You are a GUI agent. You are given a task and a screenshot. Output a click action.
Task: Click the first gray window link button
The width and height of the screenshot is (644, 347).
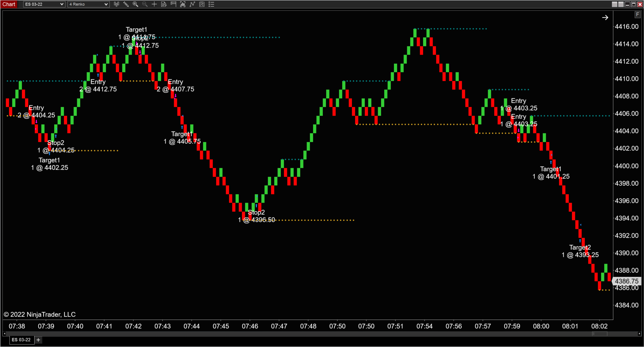pos(615,4)
